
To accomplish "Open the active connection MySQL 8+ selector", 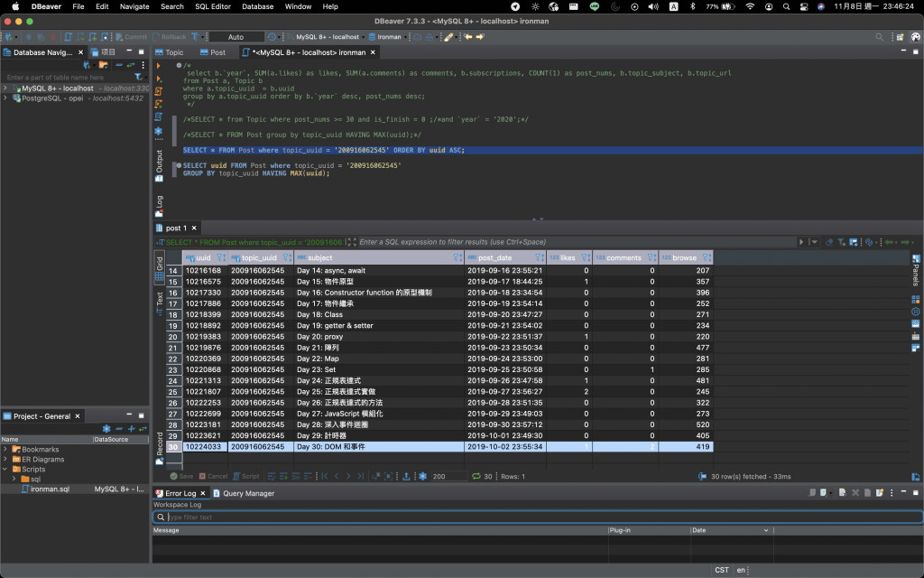I will 327,37.
